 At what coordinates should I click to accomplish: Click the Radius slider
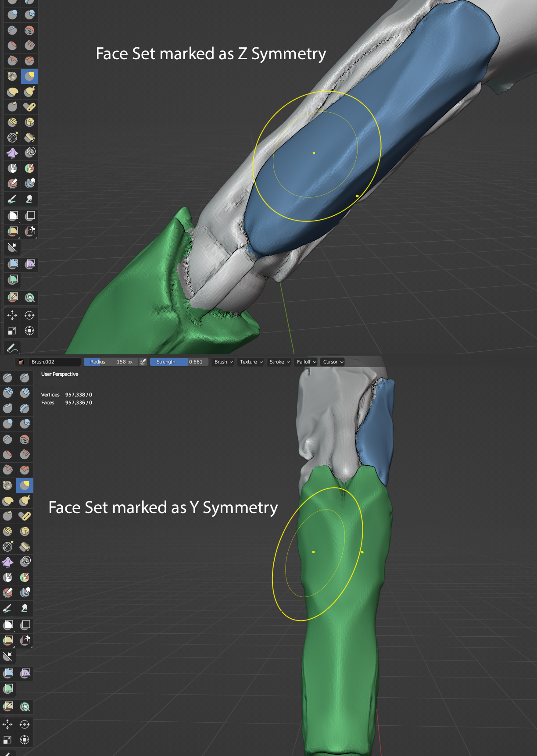click(111, 362)
